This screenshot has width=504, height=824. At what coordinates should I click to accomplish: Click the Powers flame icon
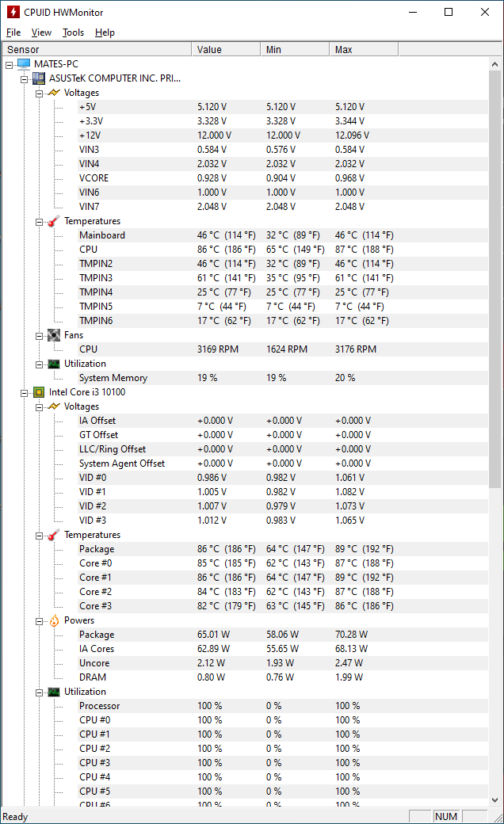click(x=54, y=620)
